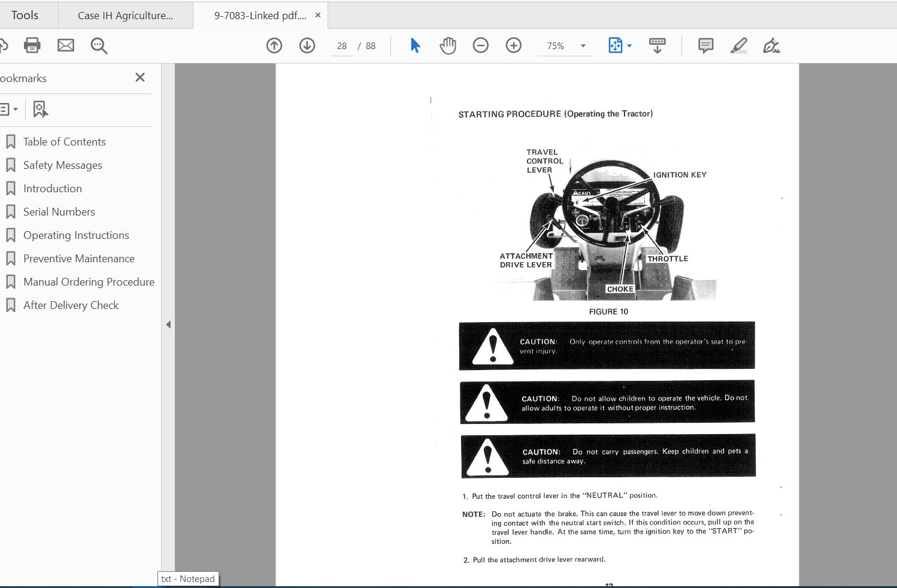Open the zoom percentage dropdown
Image resolution: width=897 pixels, height=588 pixels.
(x=582, y=45)
